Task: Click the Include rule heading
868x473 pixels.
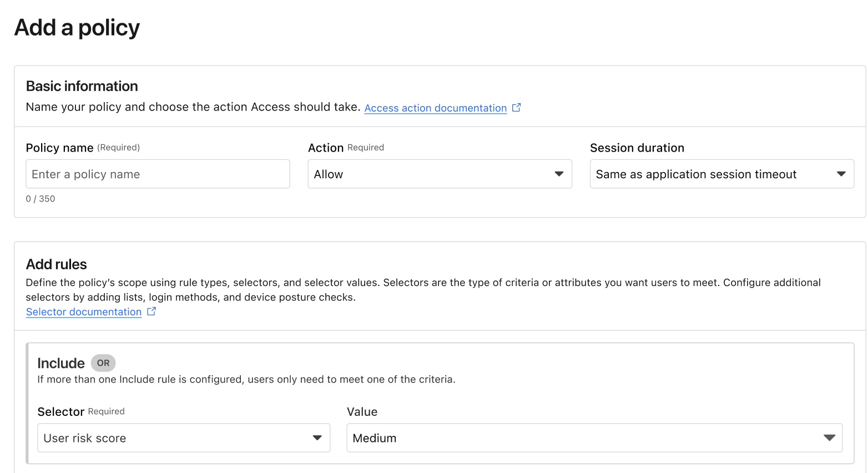Action: point(61,363)
